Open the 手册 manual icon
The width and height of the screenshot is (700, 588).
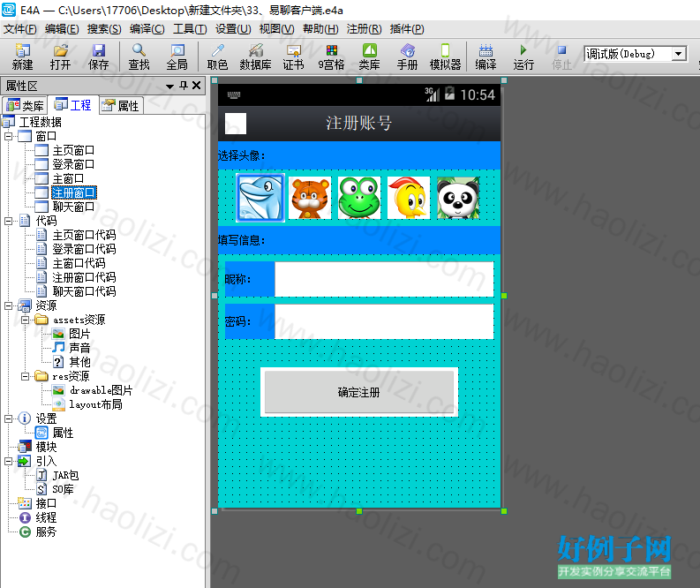[x=408, y=57]
